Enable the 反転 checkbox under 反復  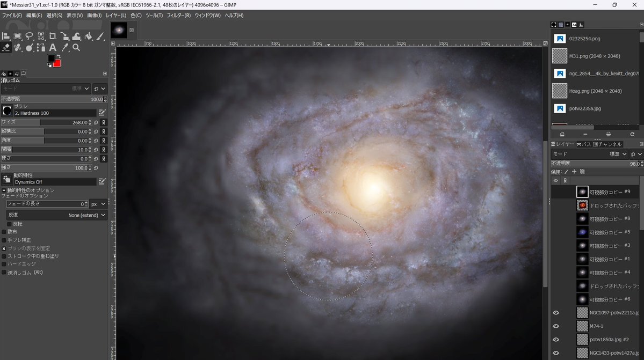pos(9,224)
